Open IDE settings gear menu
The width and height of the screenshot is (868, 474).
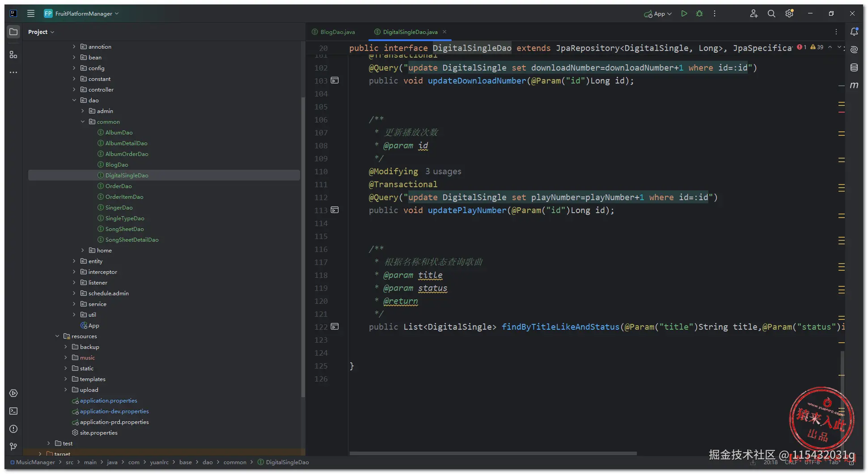(x=789, y=13)
